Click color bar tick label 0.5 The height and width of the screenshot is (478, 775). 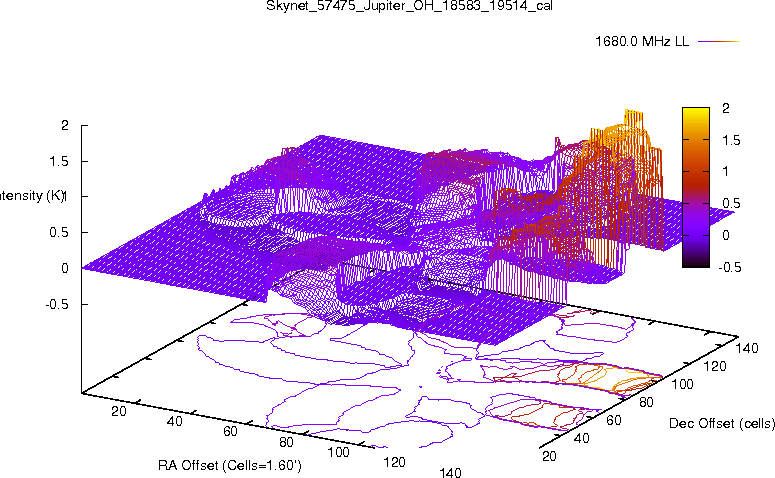pyautogui.click(x=731, y=203)
